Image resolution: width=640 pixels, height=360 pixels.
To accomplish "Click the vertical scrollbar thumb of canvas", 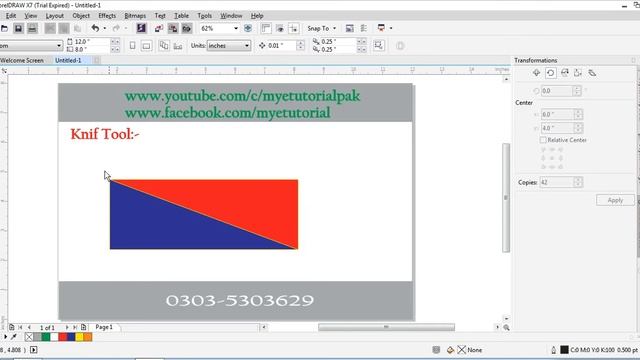I will point(506,198).
